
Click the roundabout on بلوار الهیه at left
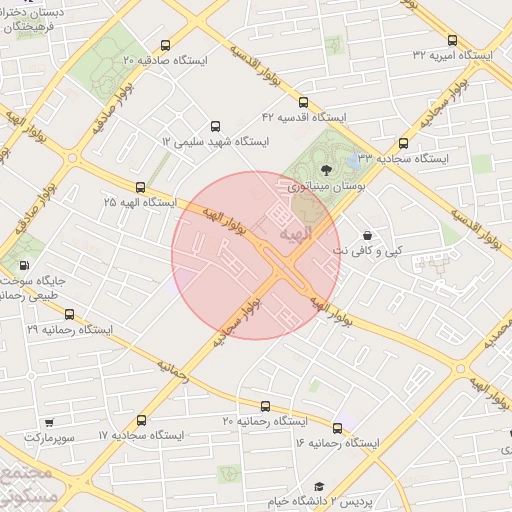pyautogui.click(x=72, y=158)
